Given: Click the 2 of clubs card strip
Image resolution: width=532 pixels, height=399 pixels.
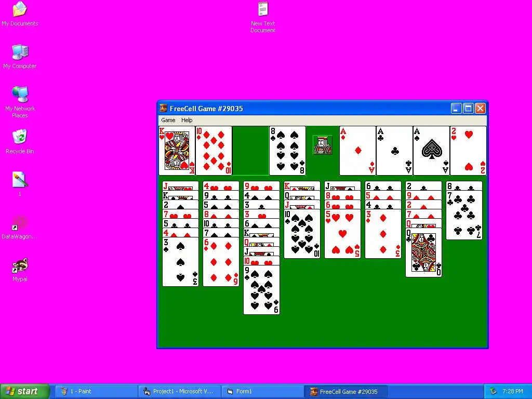Looking at the screenshot, I should pos(424,186).
